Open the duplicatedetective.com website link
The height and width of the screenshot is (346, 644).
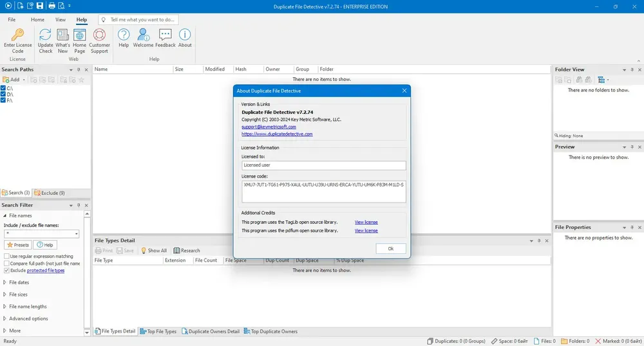coord(277,134)
